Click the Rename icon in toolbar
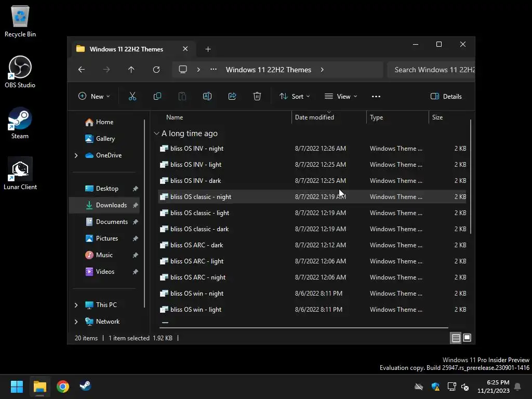 [207, 96]
